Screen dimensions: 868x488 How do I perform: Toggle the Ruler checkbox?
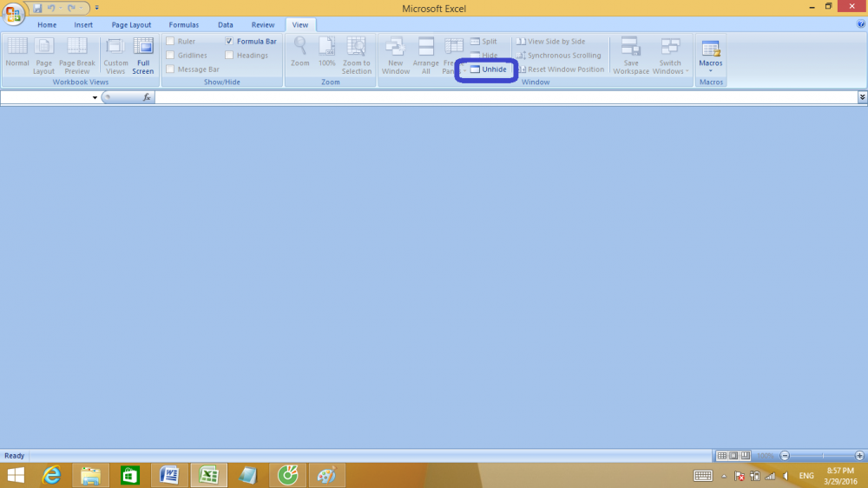coord(170,41)
